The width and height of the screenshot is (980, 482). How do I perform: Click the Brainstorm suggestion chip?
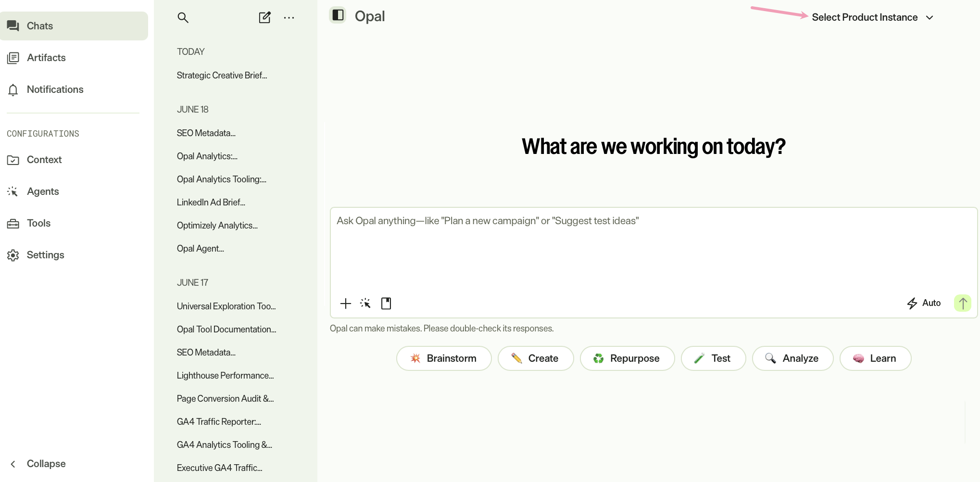tap(444, 358)
